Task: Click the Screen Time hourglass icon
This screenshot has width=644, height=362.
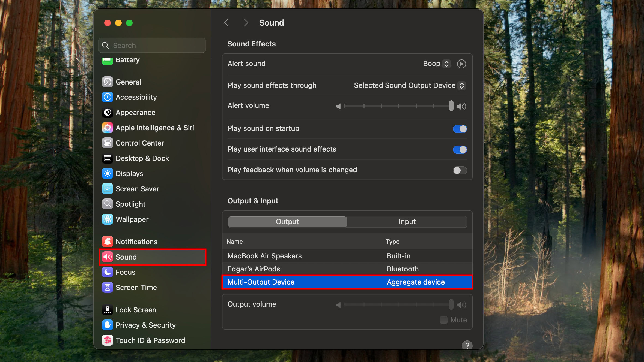Action: 107,287
